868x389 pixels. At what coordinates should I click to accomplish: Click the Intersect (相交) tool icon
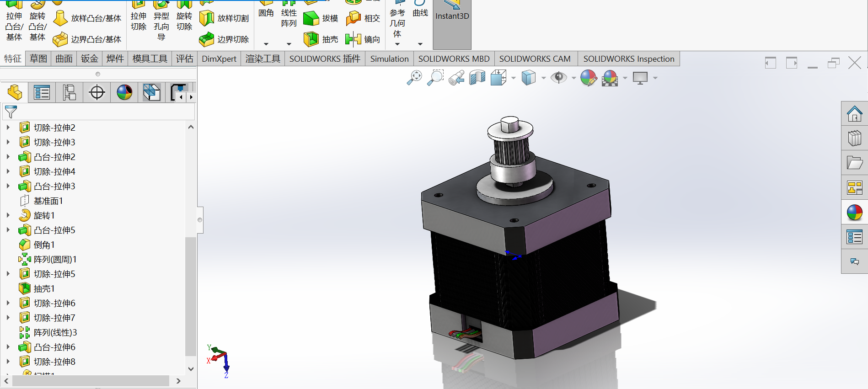(353, 18)
